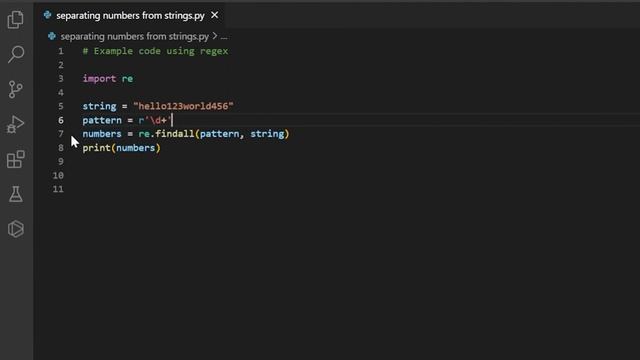Close the 'separating numbers from strings.py' tab
This screenshot has width=640, height=360.
[x=214, y=16]
